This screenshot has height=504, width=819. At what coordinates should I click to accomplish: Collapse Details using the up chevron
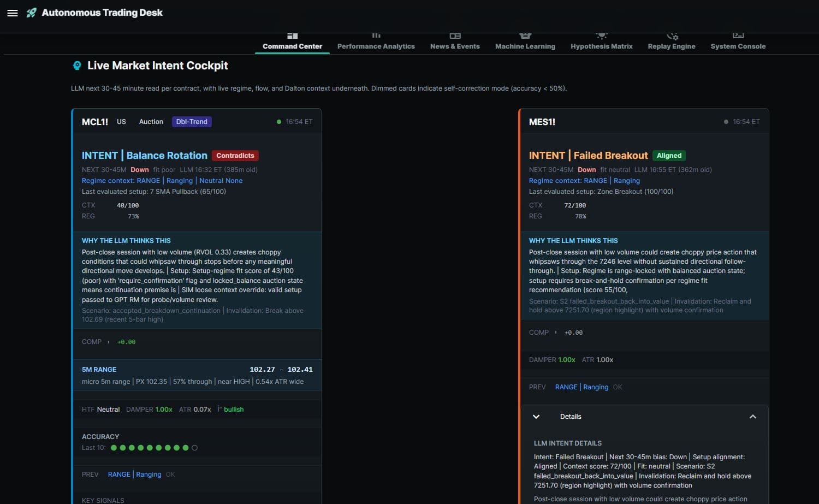[753, 417]
